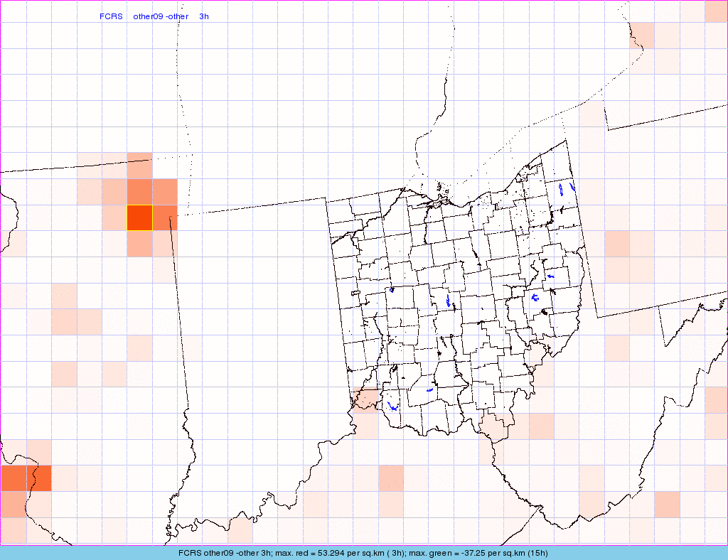Click the "3h" text in the title
Viewport: 728px width, 560px height.
[x=204, y=16]
